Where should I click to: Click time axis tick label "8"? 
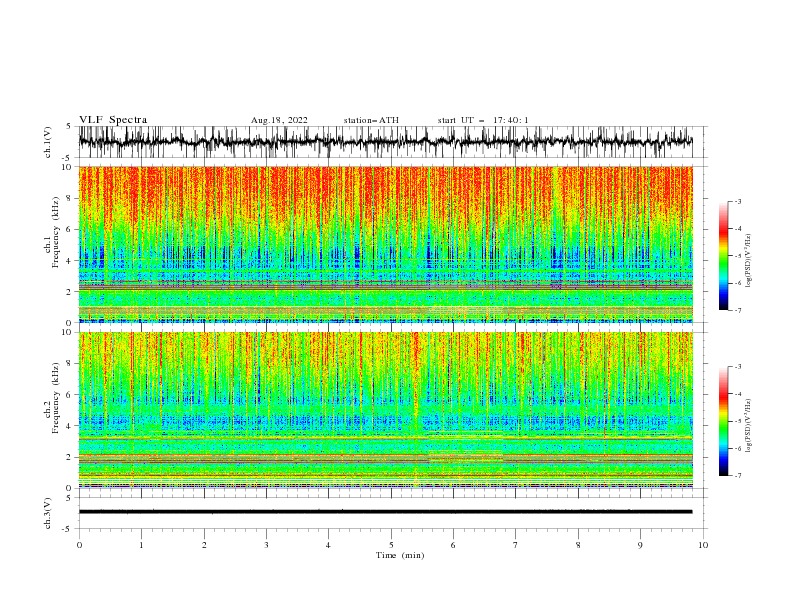(578, 545)
